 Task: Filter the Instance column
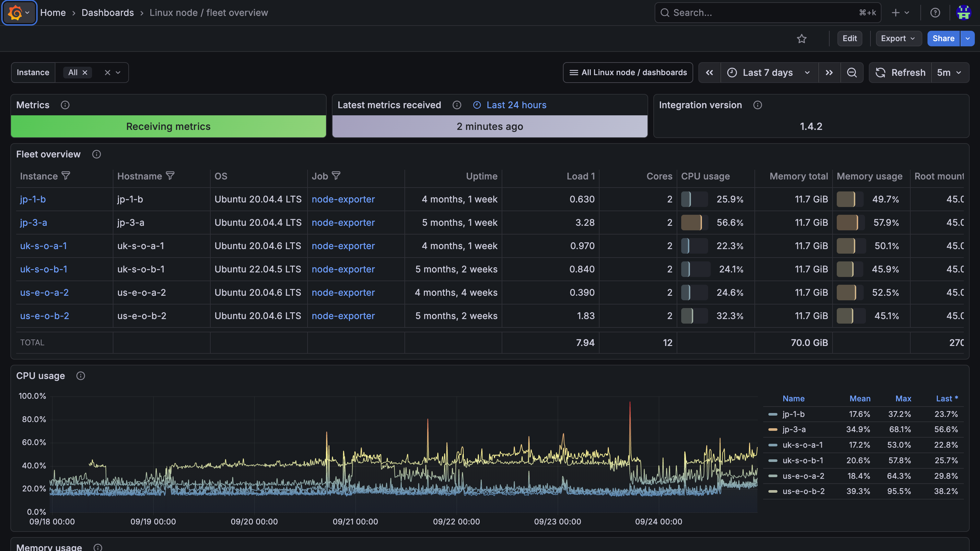(66, 176)
